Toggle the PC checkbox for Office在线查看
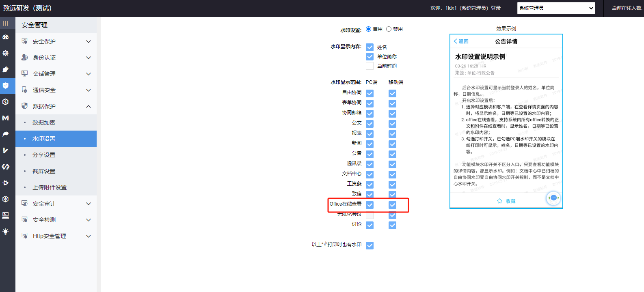The image size is (644, 292). (370, 205)
